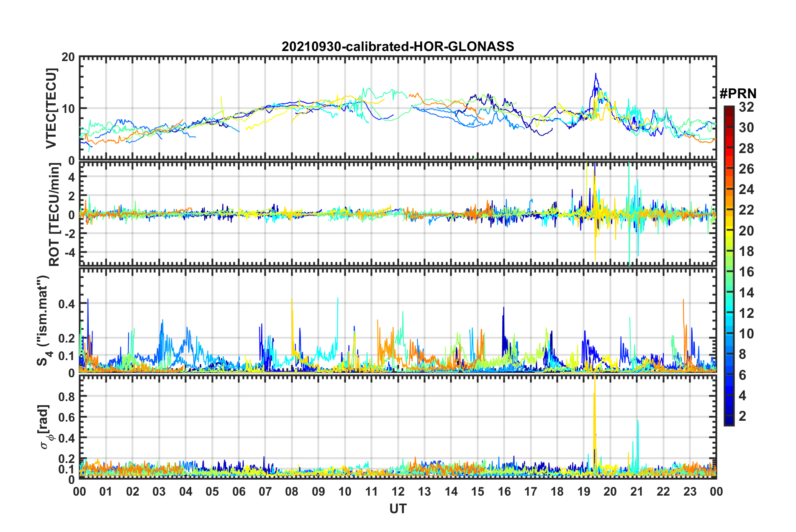Viewport: 796px width, 532px height.
Task: Click UT axis tick label 07
Action: (265, 491)
